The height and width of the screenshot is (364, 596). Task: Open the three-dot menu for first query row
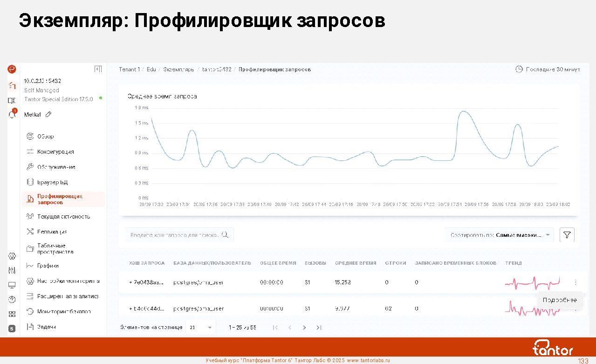(x=575, y=282)
